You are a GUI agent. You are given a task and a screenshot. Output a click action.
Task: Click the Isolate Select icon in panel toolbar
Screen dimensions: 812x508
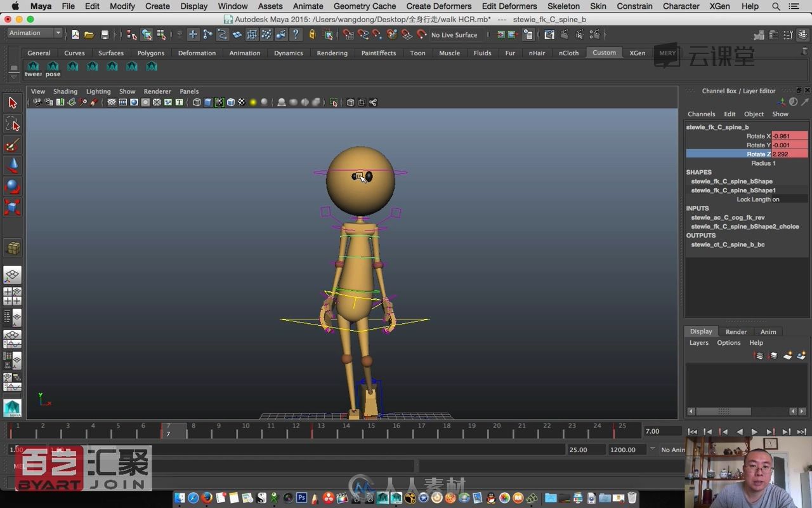coord(333,102)
